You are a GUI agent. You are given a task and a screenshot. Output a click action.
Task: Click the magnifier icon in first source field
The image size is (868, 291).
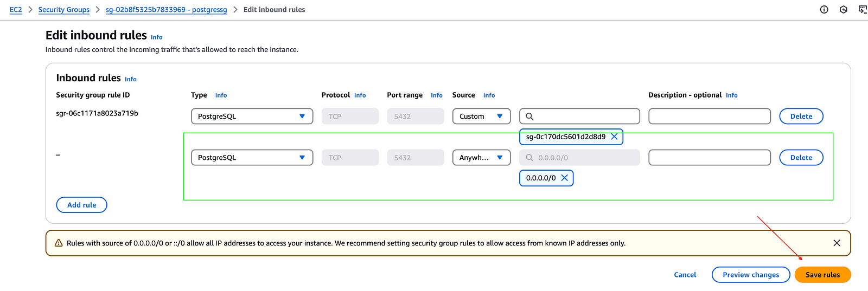(x=529, y=117)
